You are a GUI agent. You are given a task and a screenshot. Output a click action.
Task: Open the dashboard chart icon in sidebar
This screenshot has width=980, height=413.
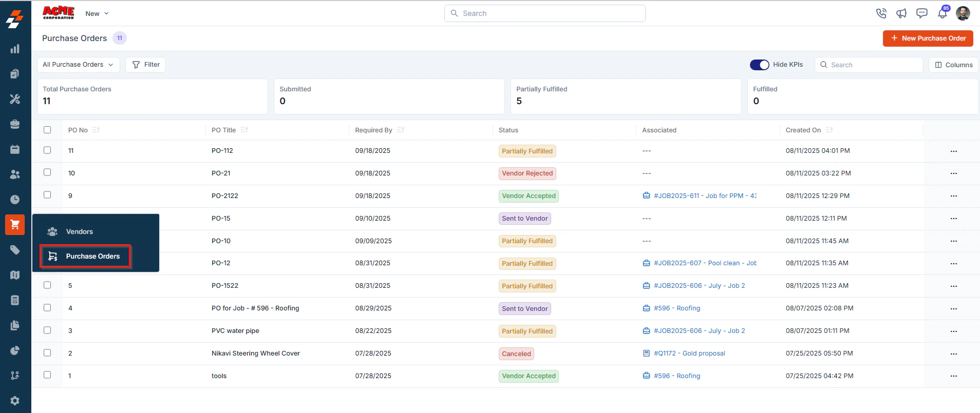15,49
